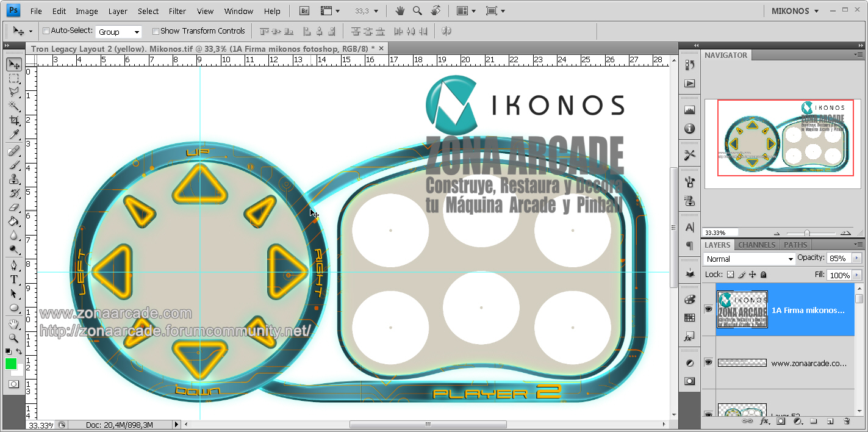
Task: Select the Eraser tool
Action: coord(14,207)
